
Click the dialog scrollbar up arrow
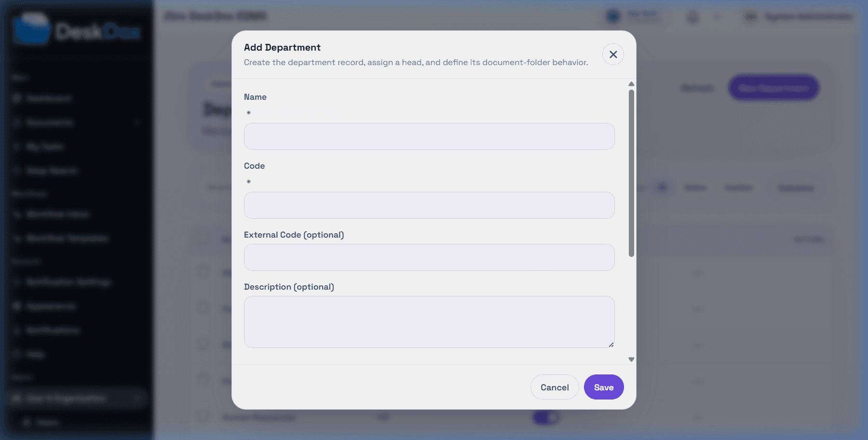(x=631, y=84)
